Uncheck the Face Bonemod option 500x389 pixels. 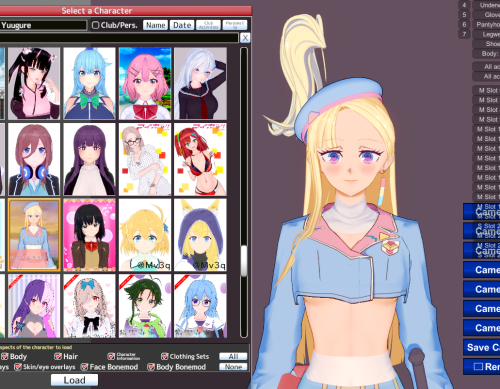click(84, 367)
